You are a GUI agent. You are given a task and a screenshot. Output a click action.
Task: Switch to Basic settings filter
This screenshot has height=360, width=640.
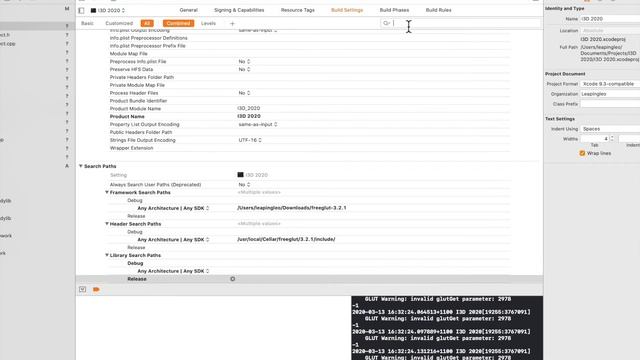(87, 24)
